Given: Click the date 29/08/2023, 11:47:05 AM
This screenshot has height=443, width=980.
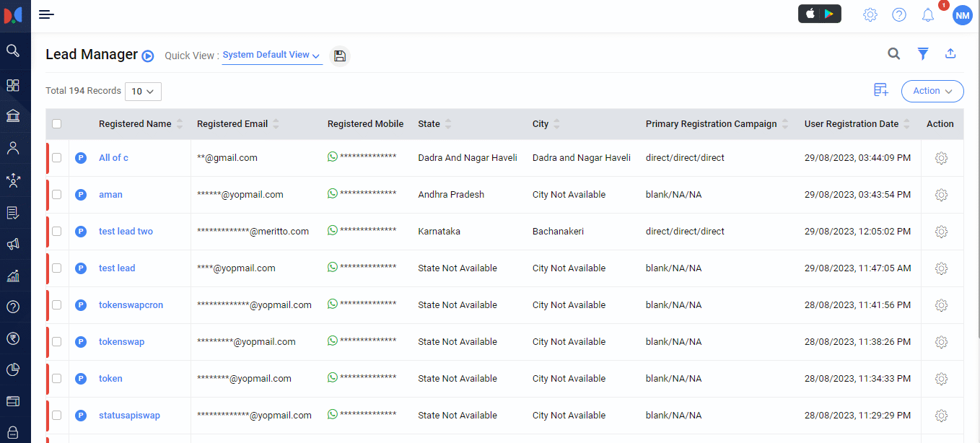Looking at the screenshot, I should pyautogui.click(x=857, y=268).
